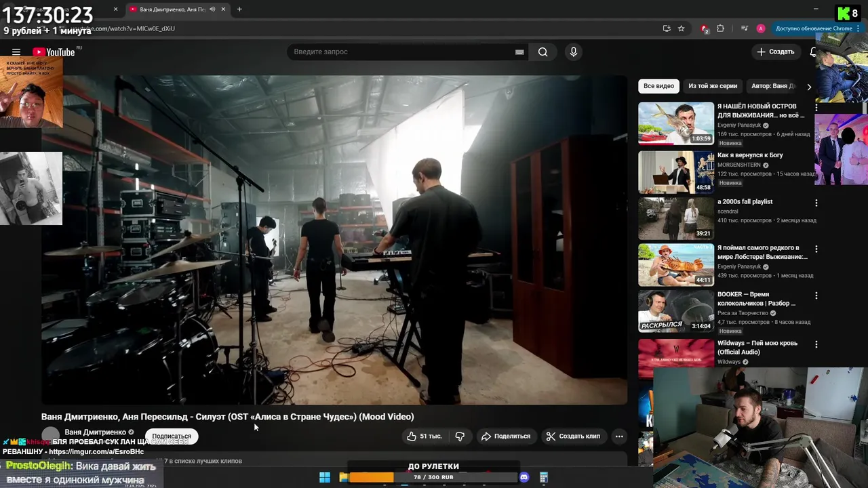This screenshot has width=868, height=488.
Task: Open Chrome media controls icon
Action: click(745, 28)
